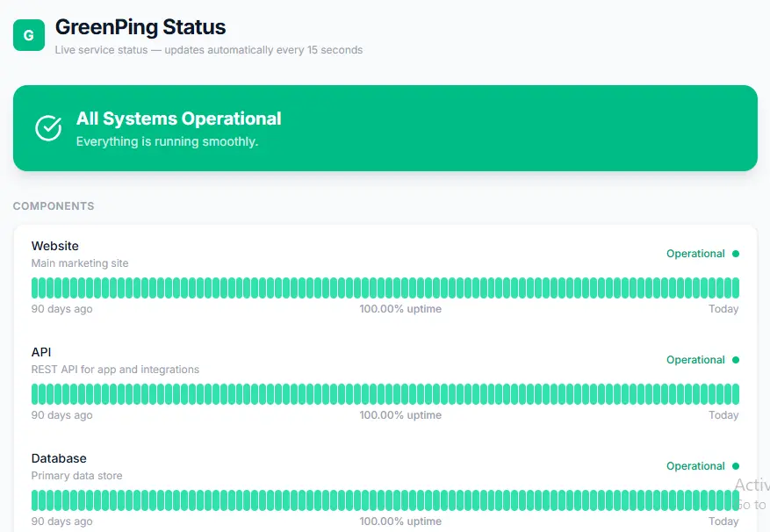
Task: Click the Website 90-day uptime bar
Action: click(x=385, y=288)
